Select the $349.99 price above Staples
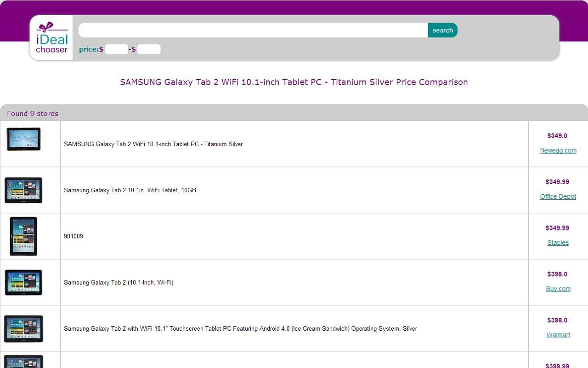Screen dimensions: 588x368 click(557, 228)
